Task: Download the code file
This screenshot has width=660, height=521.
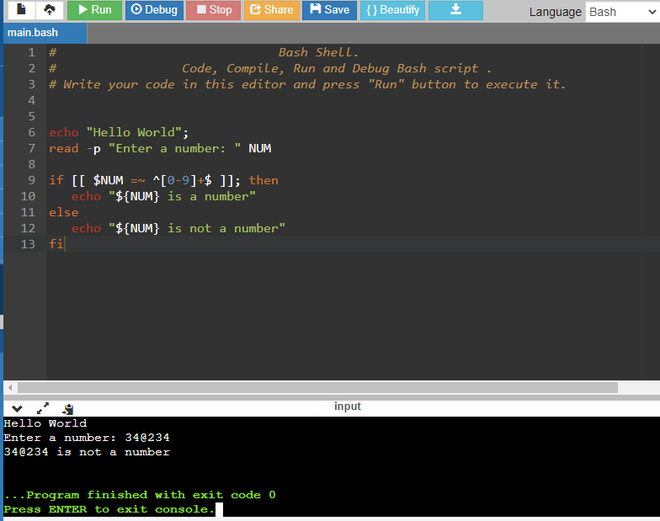Action: coord(455,10)
